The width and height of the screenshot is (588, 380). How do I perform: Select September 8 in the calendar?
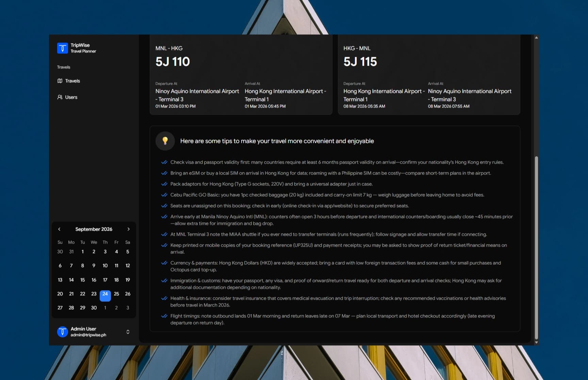83,266
